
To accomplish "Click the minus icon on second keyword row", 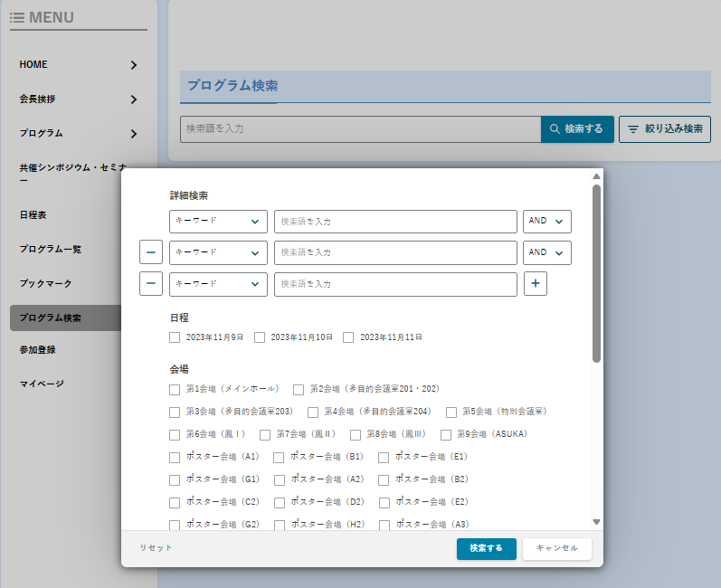I will [152, 252].
